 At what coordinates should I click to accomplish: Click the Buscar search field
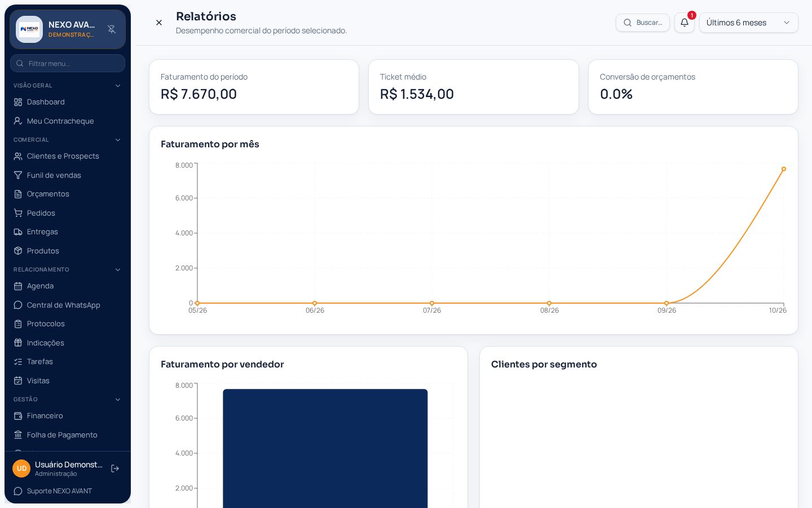point(643,23)
